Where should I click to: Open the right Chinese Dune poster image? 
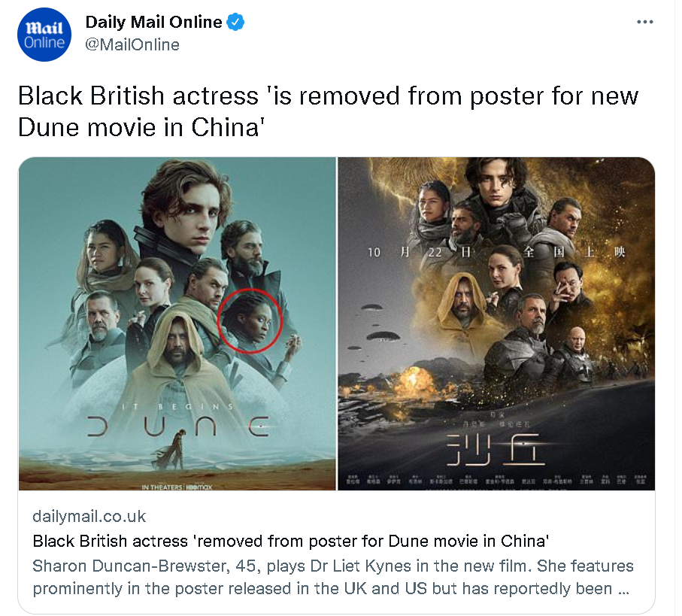[496, 323]
